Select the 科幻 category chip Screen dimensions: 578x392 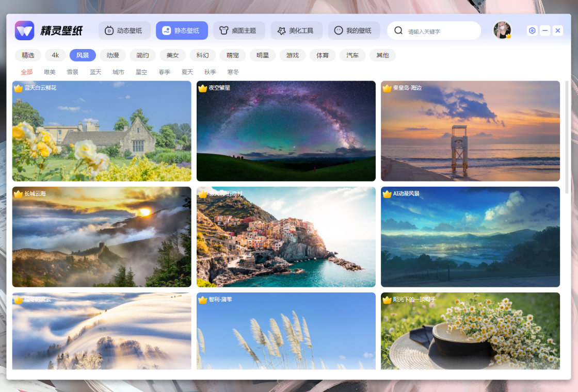[203, 55]
